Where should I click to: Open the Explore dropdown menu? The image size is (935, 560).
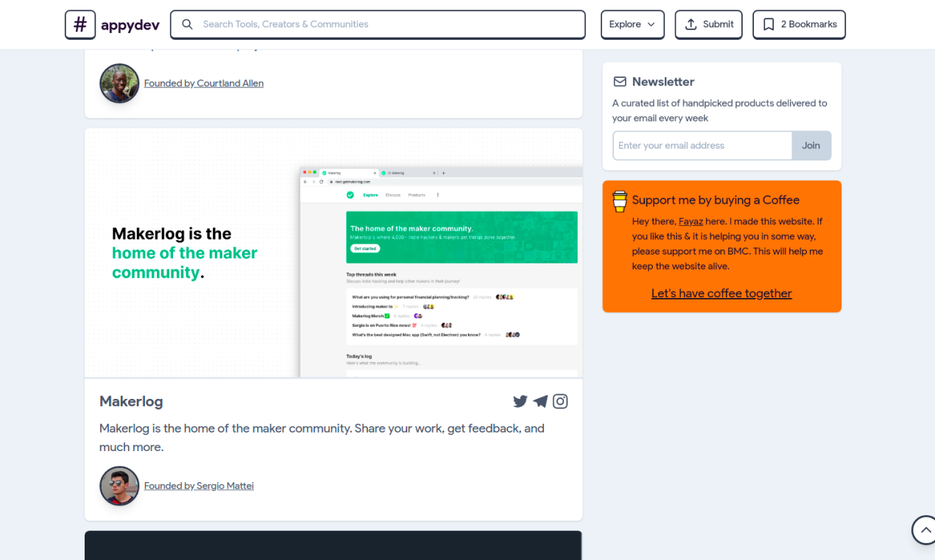(632, 24)
